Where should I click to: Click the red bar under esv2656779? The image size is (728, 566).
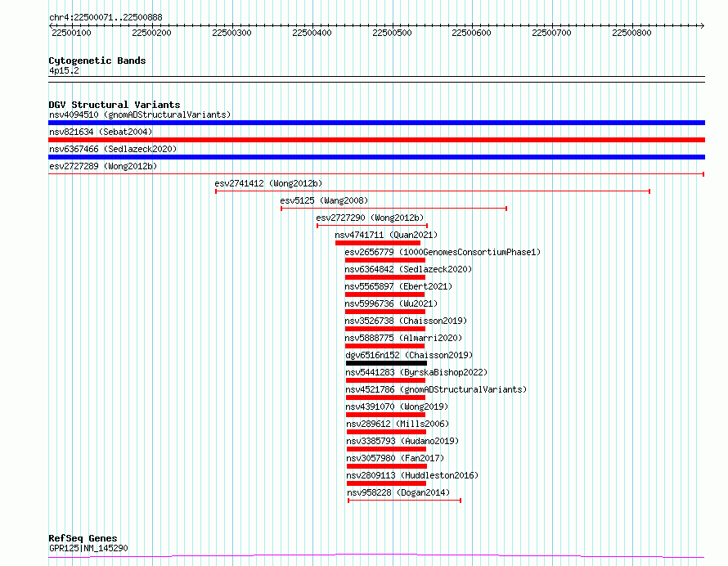[385, 260]
